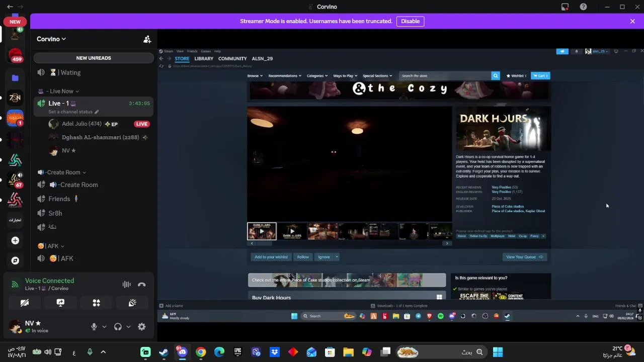This screenshot has width=644, height=362.
Task: Open the Activities icon in voice panel
Action: tap(97, 303)
